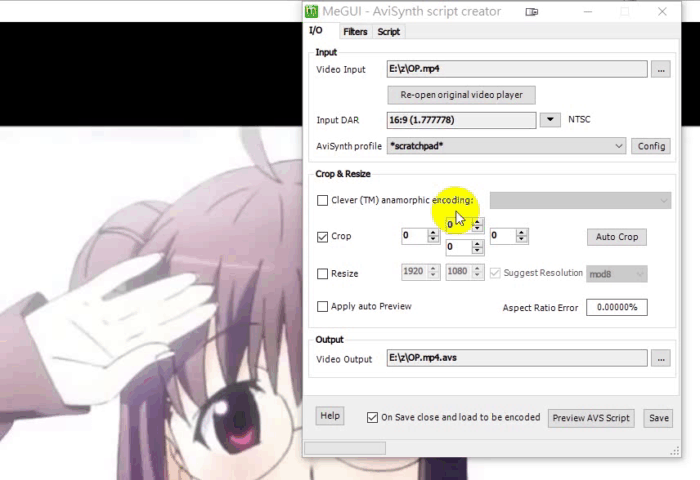The width and height of the screenshot is (700, 480).
Task: Uncheck the Crop checkbox
Action: click(x=322, y=237)
